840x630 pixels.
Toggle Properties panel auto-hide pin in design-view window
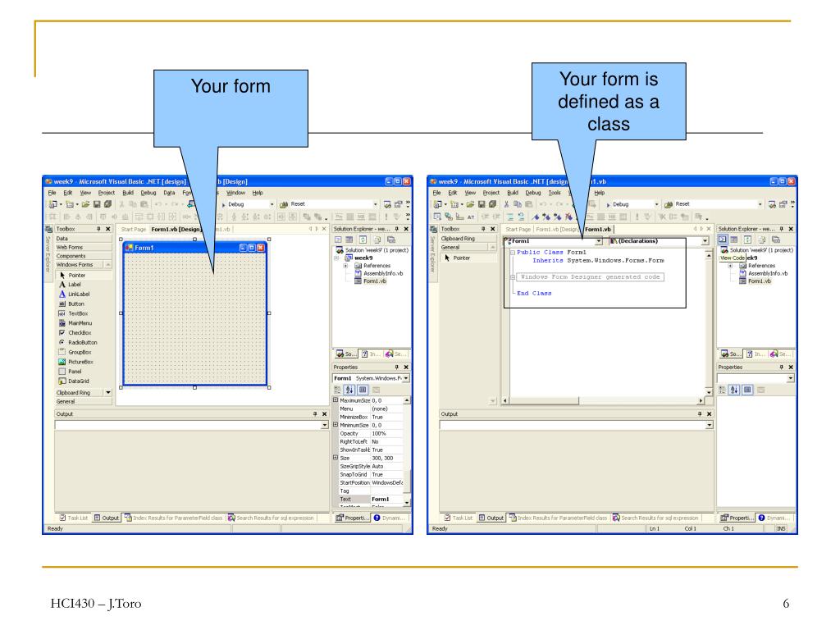(x=396, y=367)
